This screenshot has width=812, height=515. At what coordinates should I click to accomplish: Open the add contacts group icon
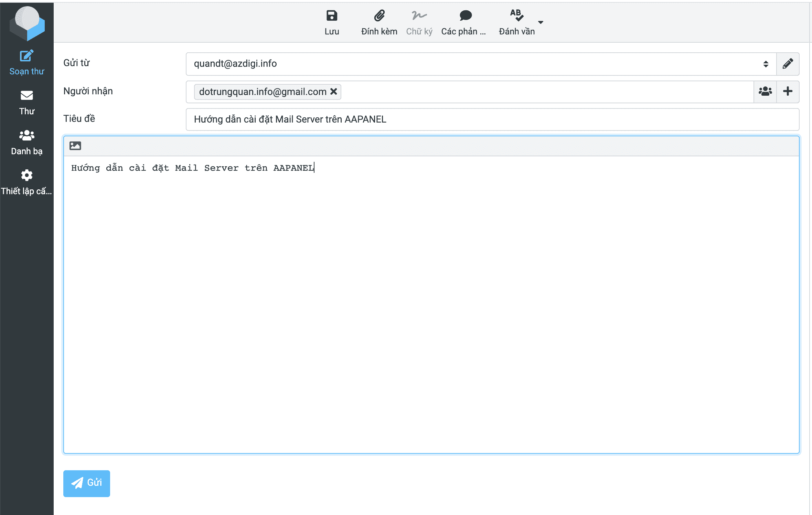click(765, 92)
